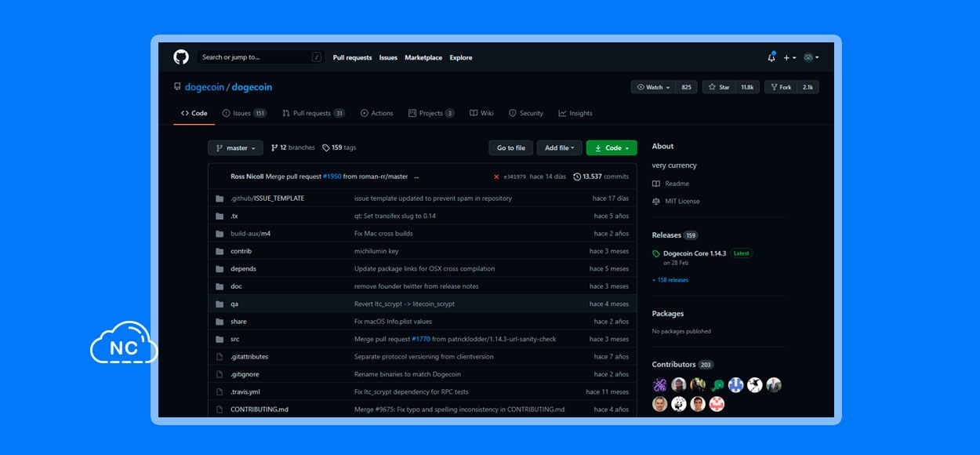Open the build-aux/m4 folder

point(250,233)
